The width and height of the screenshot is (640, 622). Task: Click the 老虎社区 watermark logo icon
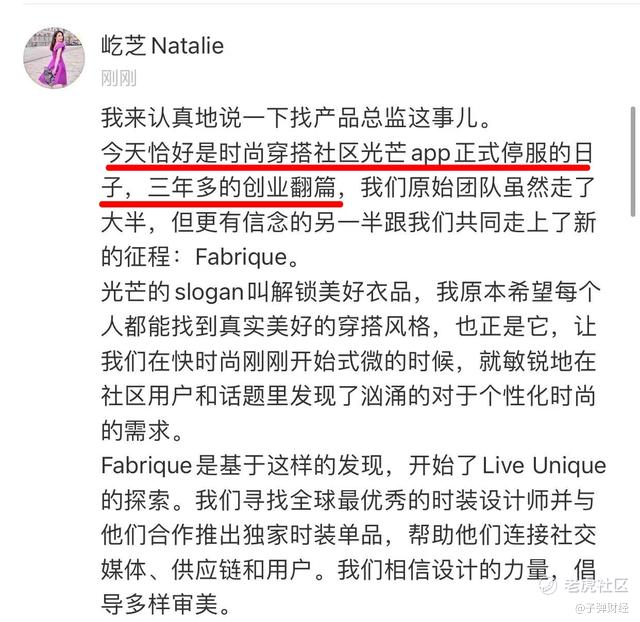[547, 586]
